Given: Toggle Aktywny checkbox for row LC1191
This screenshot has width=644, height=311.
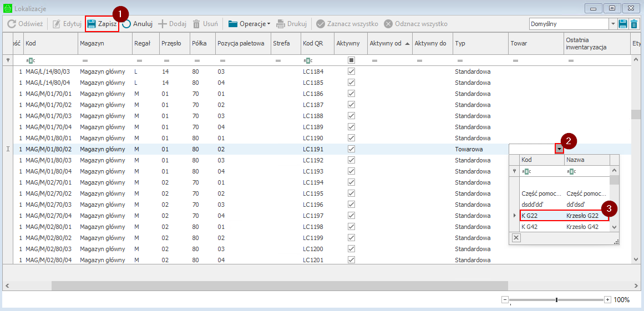Looking at the screenshot, I should (x=351, y=149).
